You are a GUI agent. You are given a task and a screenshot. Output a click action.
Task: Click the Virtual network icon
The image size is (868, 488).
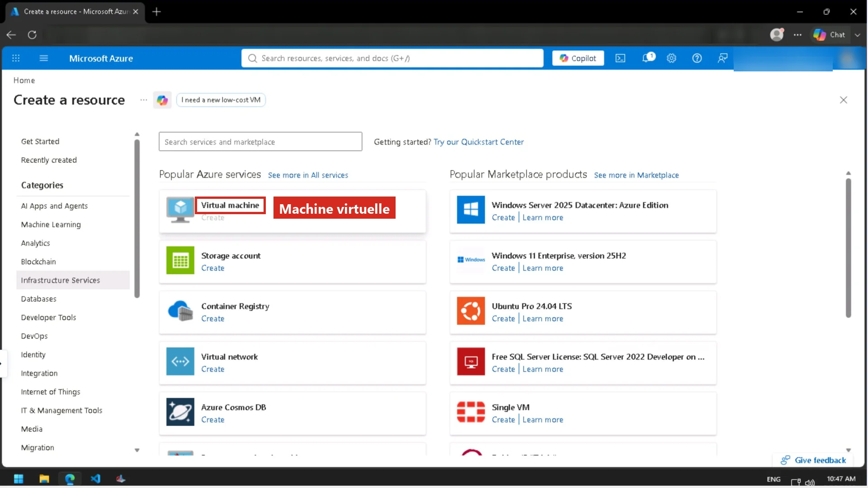click(180, 361)
